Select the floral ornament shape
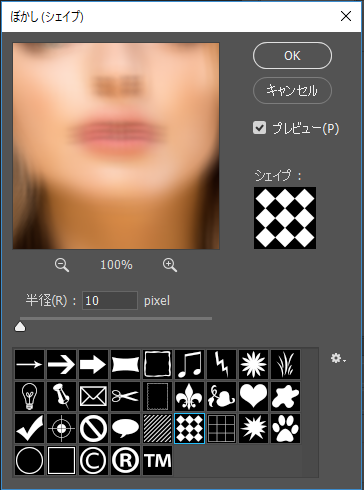364x490 pixels. coord(221,396)
